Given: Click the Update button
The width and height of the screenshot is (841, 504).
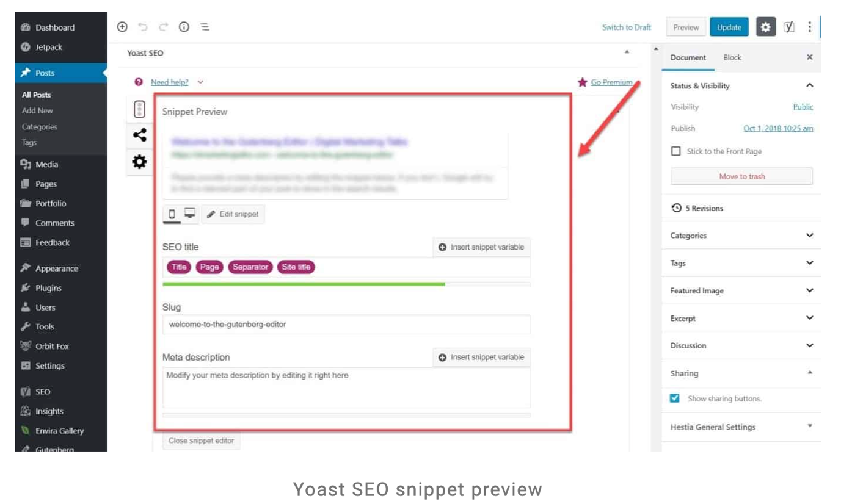Looking at the screenshot, I should click(729, 27).
